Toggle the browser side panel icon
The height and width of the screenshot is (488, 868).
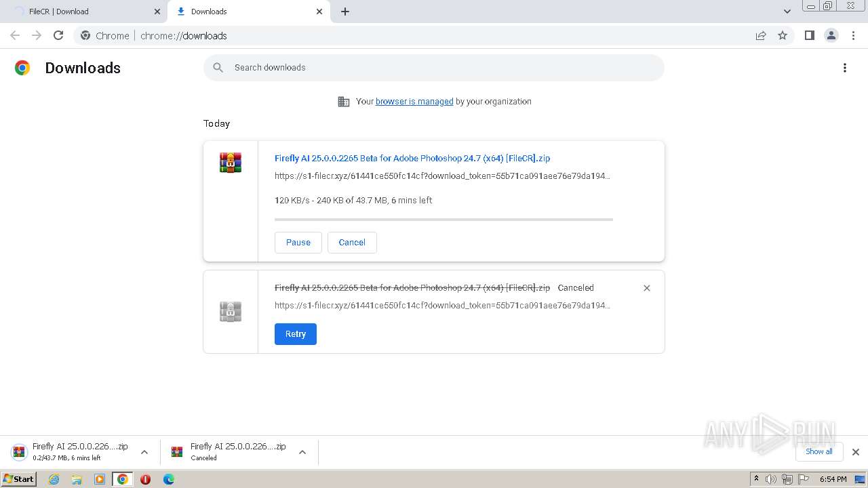pyautogui.click(x=809, y=35)
